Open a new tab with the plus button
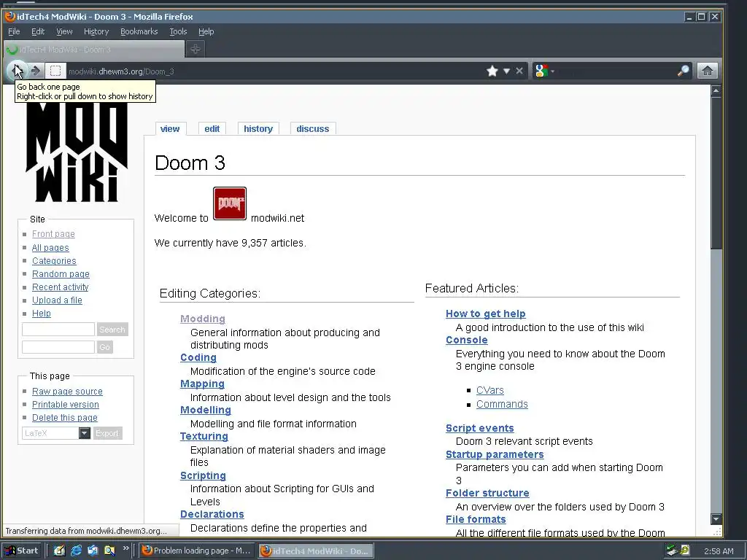The image size is (747, 560). click(x=196, y=49)
